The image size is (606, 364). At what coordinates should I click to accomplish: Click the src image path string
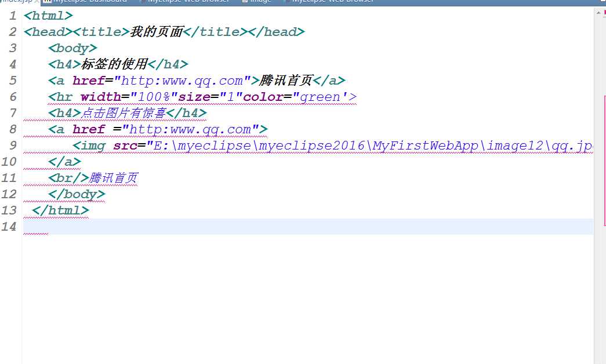369,145
